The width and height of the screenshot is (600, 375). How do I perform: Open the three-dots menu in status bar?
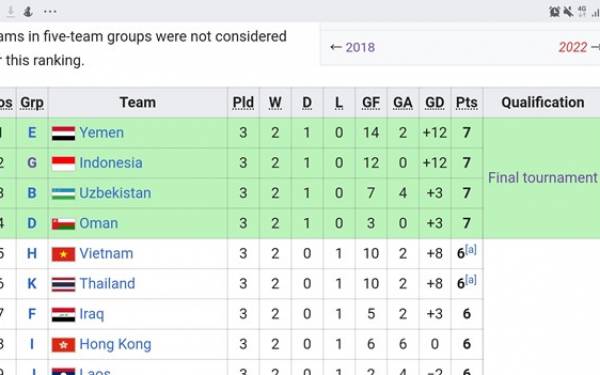pyautogui.click(x=50, y=11)
